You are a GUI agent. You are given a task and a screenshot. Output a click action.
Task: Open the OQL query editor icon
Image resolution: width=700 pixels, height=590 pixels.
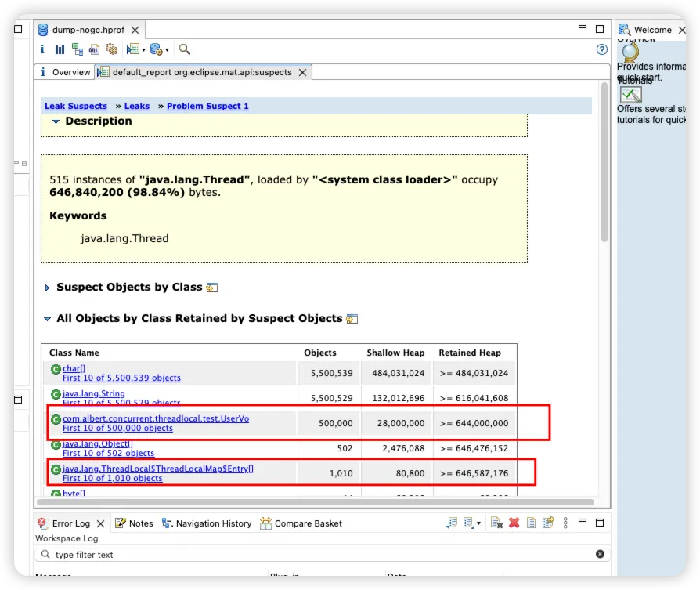coord(94,49)
